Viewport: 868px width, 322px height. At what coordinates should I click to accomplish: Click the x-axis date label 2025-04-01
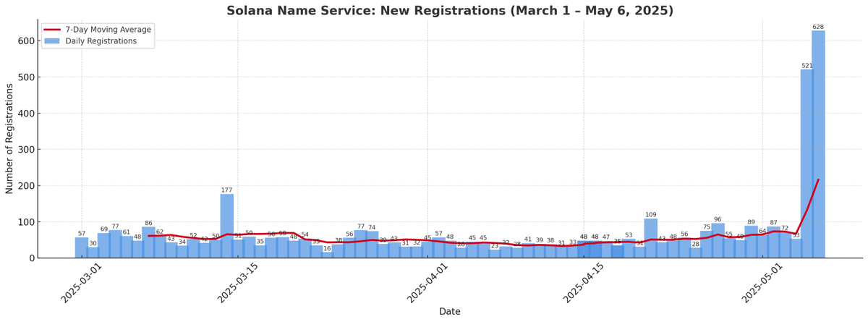tap(427, 283)
